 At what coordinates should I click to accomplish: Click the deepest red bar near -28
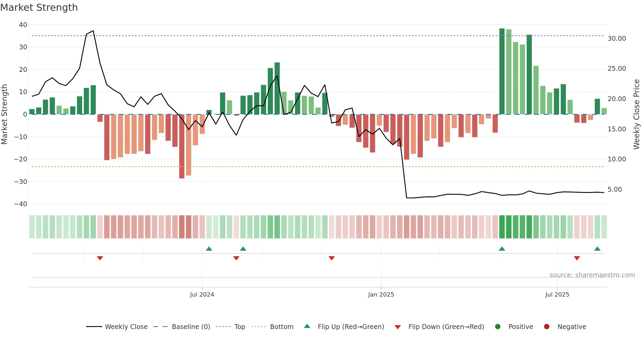[182, 146]
